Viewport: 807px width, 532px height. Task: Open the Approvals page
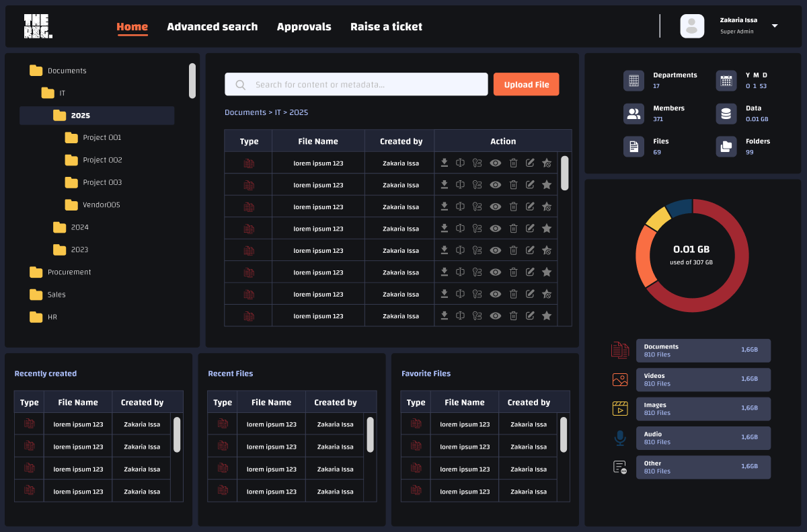pos(304,27)
